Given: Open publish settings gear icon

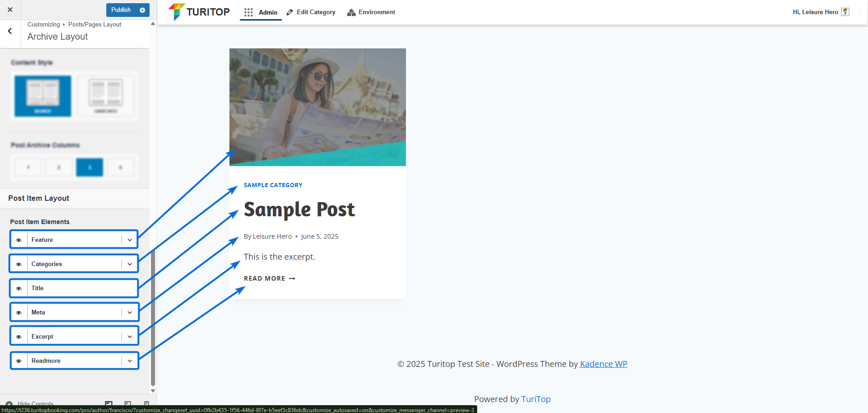Looking at the screenshot, I should 142,10.
